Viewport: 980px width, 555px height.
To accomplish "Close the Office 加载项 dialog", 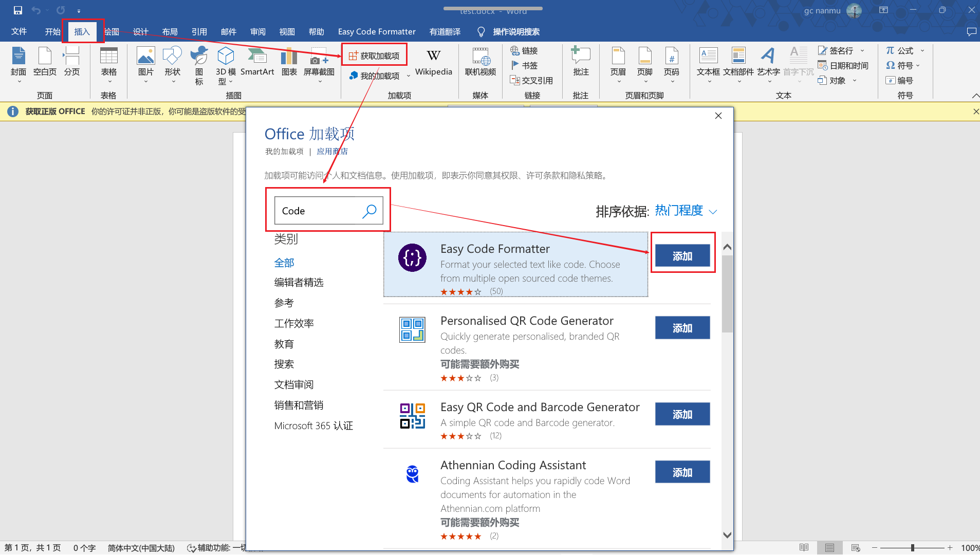I will coord(718,116).
